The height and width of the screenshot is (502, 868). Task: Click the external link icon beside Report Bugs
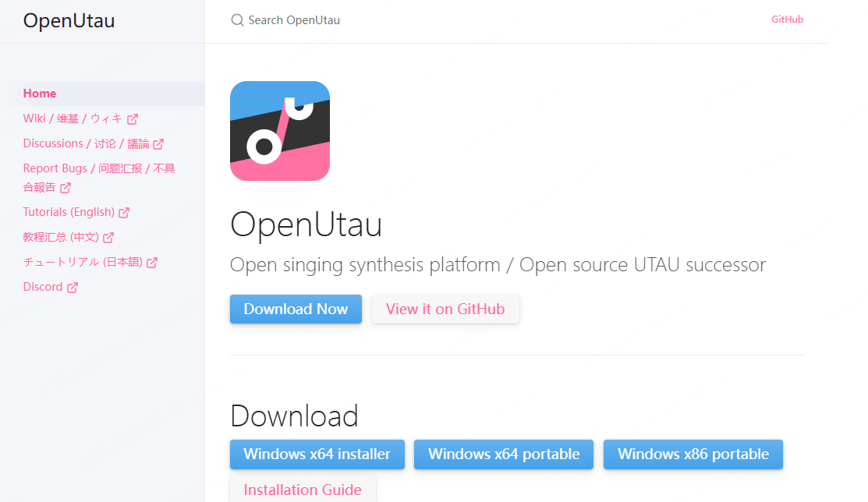point(66,188)
